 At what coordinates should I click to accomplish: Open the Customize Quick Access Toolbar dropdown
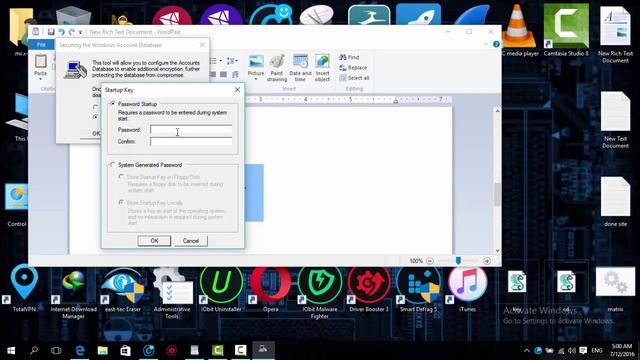click(80, 32)
